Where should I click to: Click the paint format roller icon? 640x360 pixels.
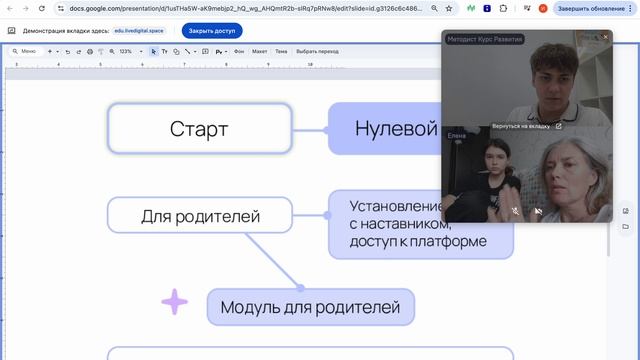pyautogui.click(x=101, y=51)
